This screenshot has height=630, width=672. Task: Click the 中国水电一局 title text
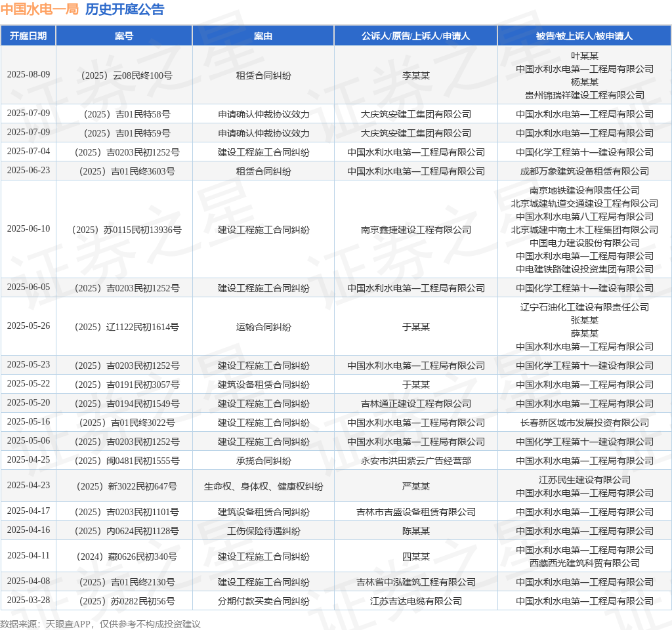pos(39,9)
